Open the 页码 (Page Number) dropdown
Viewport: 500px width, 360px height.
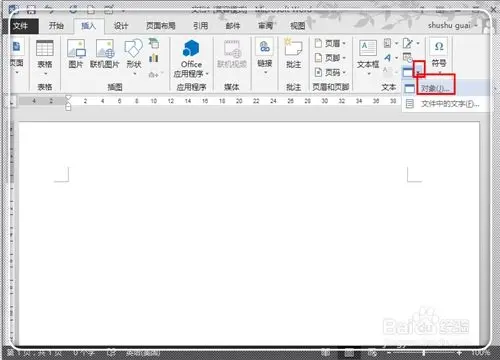[x=330, y=72]
